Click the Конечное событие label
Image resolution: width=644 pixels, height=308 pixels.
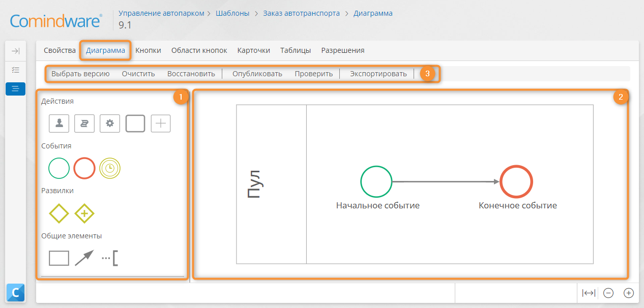point(518,206)
